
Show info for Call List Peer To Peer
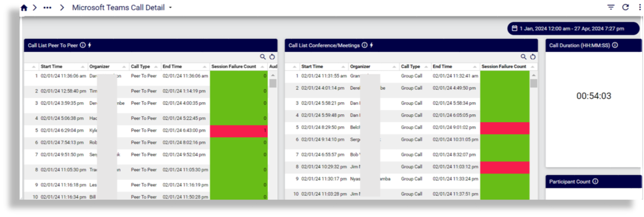tap(83, 45)
